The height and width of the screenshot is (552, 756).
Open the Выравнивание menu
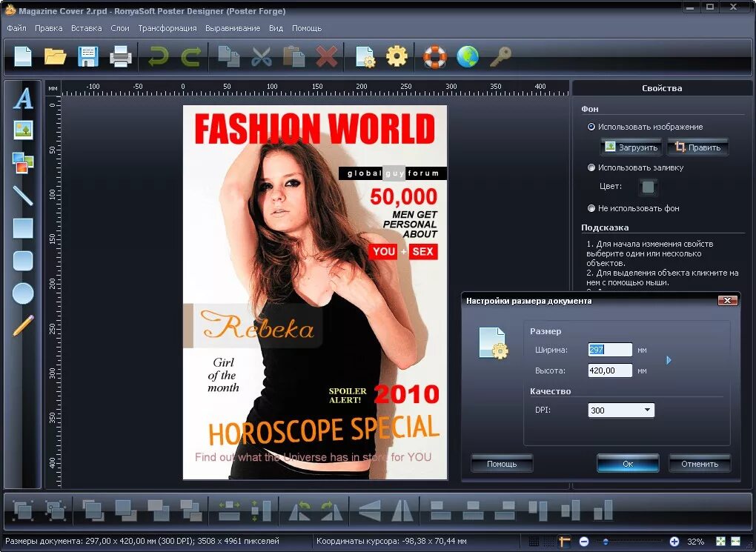coord(233,28)
